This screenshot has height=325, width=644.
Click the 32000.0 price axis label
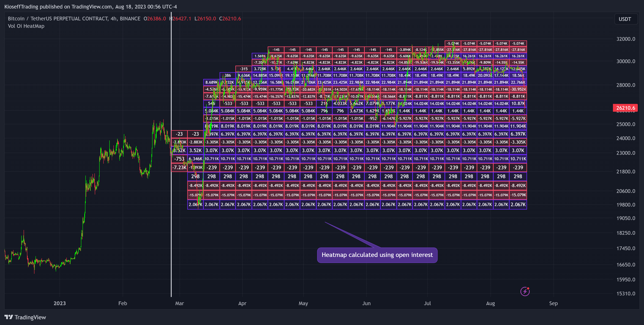[626, 39]
